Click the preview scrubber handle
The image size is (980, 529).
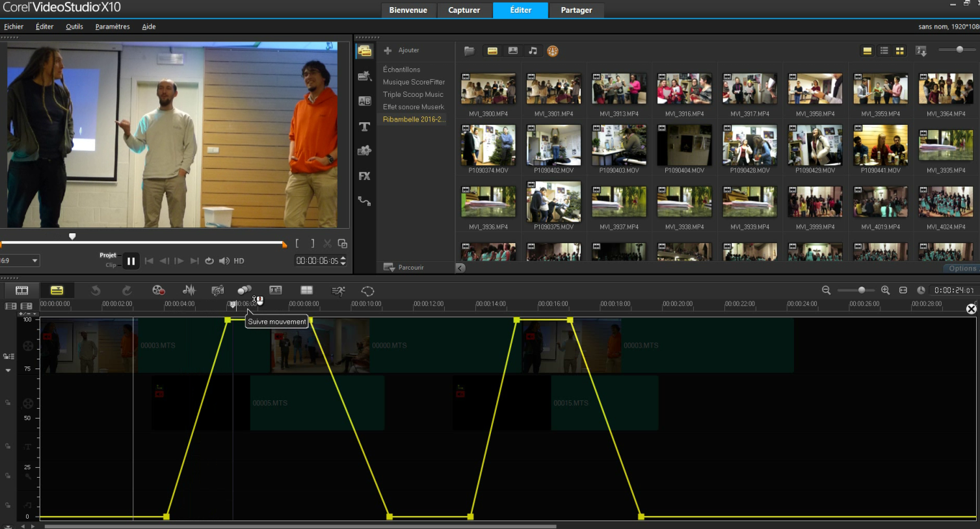coord(72,237)
